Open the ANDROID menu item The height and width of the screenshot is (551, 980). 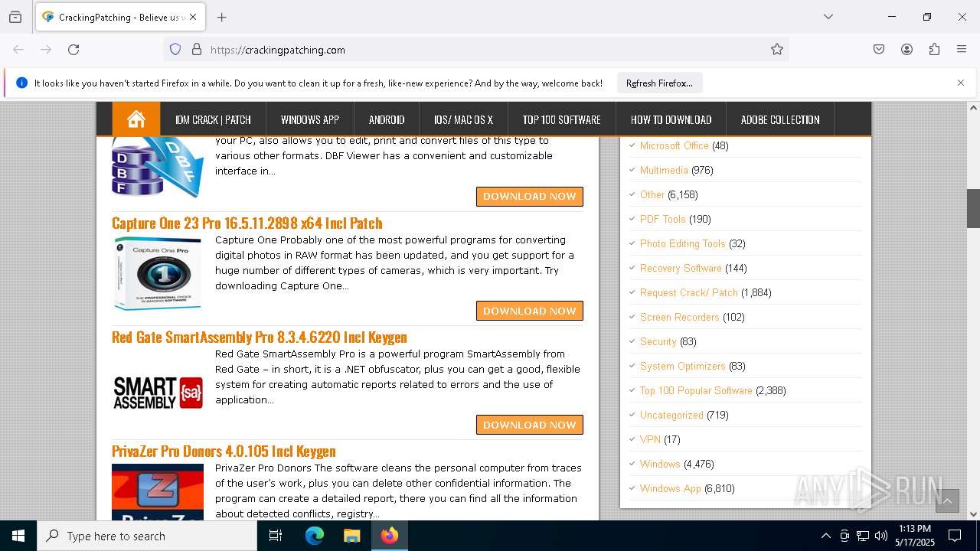click(387, 119)
